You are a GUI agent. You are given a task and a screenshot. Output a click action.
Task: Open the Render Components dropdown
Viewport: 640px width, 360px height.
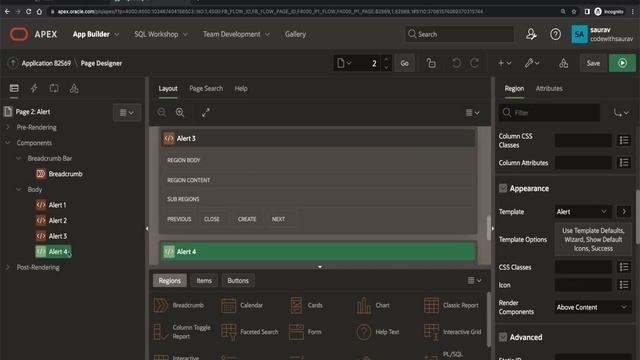coord(593,307)
